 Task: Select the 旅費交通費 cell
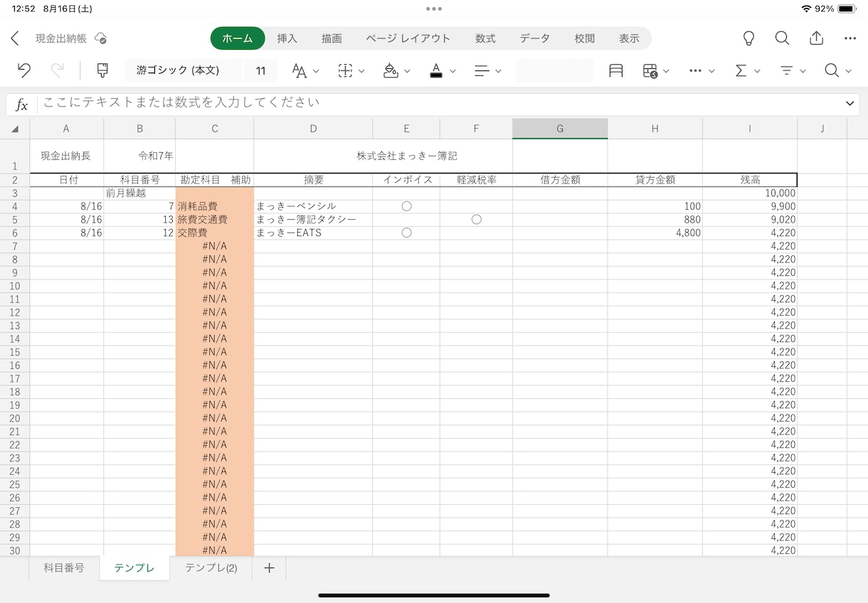tap(215, 220)
